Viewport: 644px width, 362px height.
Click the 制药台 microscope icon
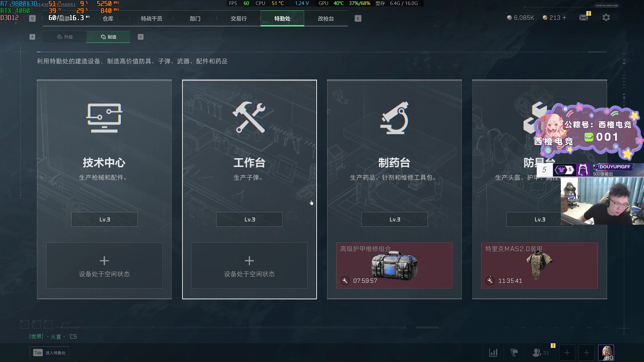click(x=394, y=118)
